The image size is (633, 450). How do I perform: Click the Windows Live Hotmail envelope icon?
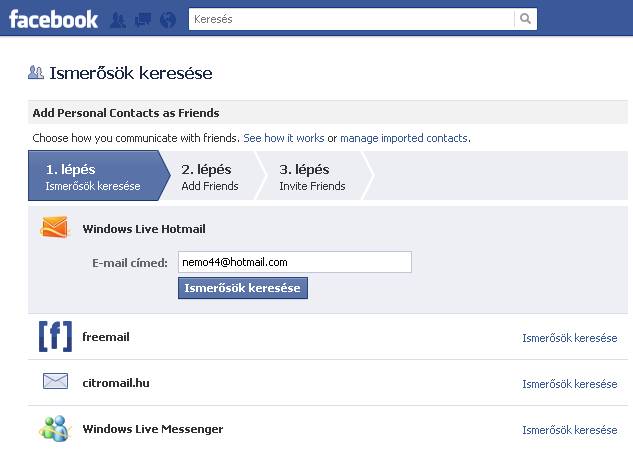pos(54,228)
